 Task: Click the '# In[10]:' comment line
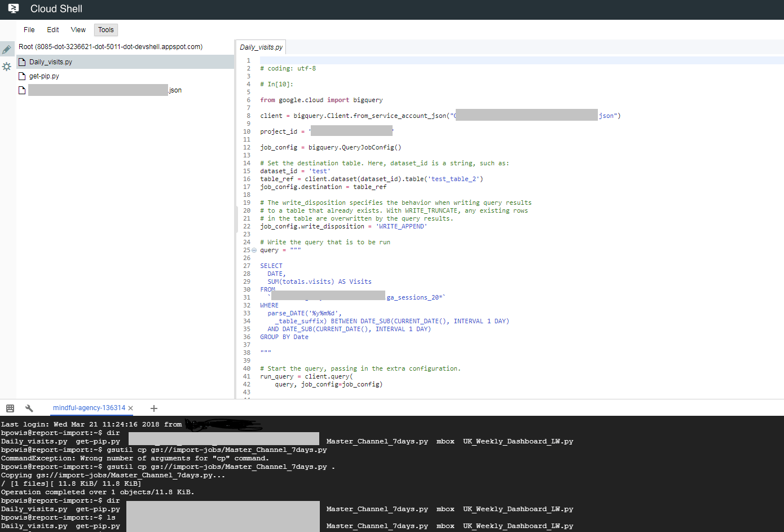pos(277,84)
